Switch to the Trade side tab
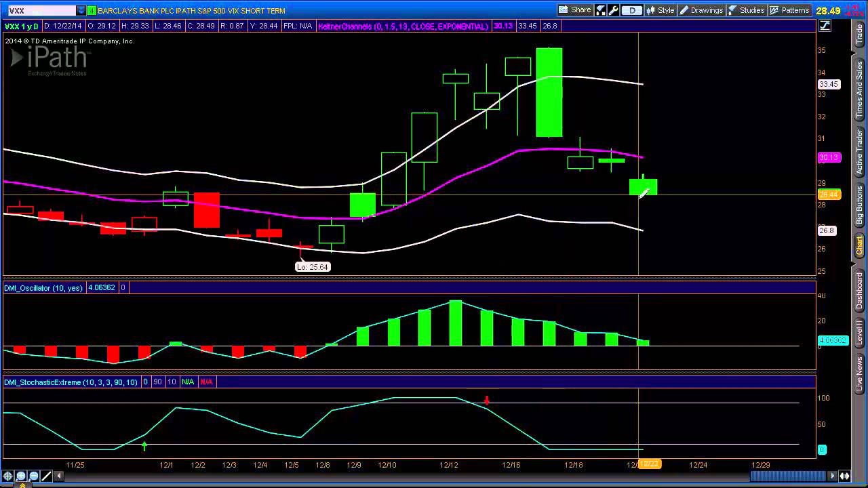Viewport: 868px width, 488px height. pos(859,34)
